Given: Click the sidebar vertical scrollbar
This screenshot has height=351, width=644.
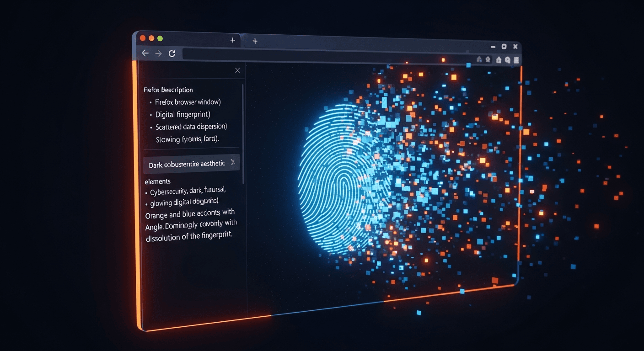Looking at the screenshot, I should click(x=243, y=133).
